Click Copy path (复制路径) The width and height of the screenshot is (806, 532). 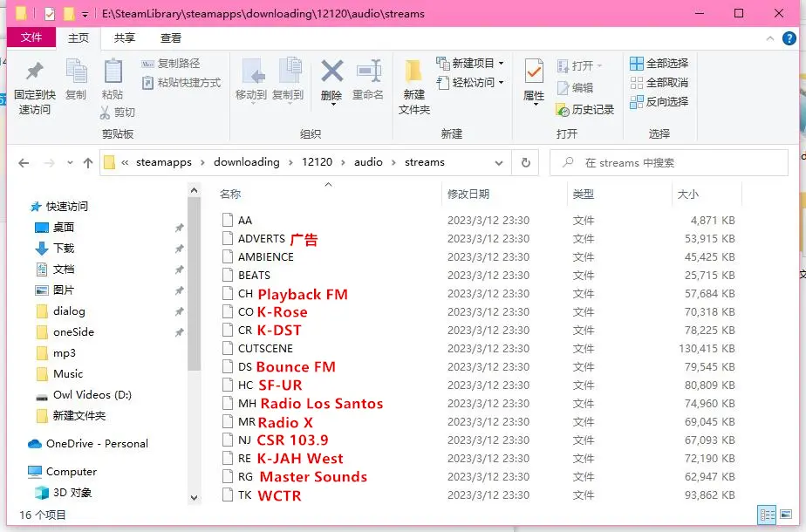click(x=171, y=63)
